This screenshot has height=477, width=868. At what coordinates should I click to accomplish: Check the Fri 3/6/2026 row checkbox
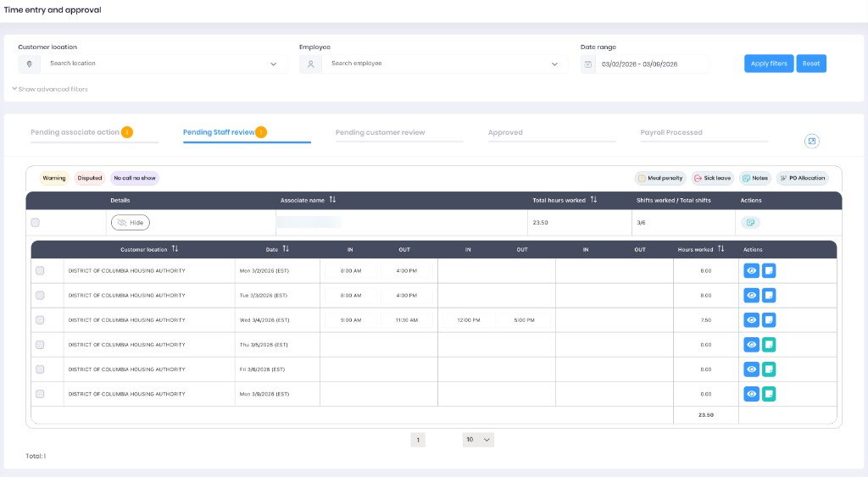[40, 369]
